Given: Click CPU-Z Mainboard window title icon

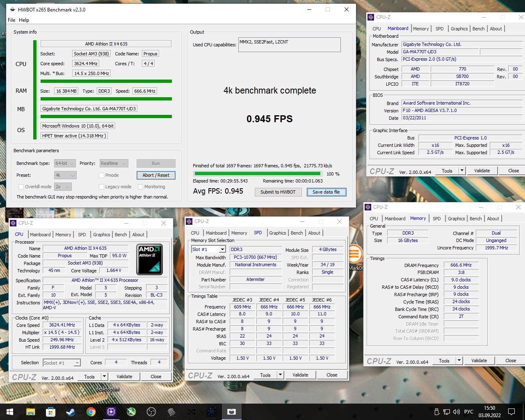Looking at the screenshot, I should [371, 17].
